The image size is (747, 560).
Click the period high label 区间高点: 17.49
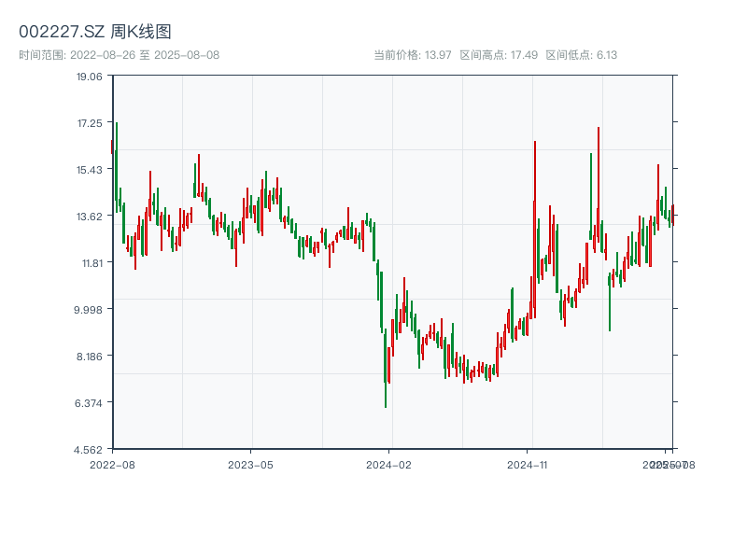click(x=499, y=55)
